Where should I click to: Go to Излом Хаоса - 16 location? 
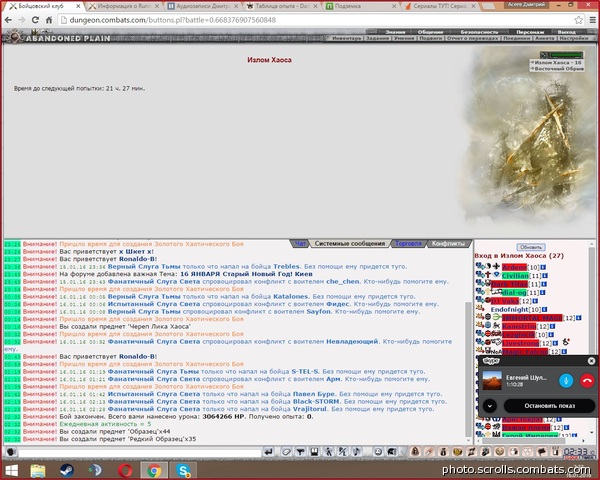[558, 62]
